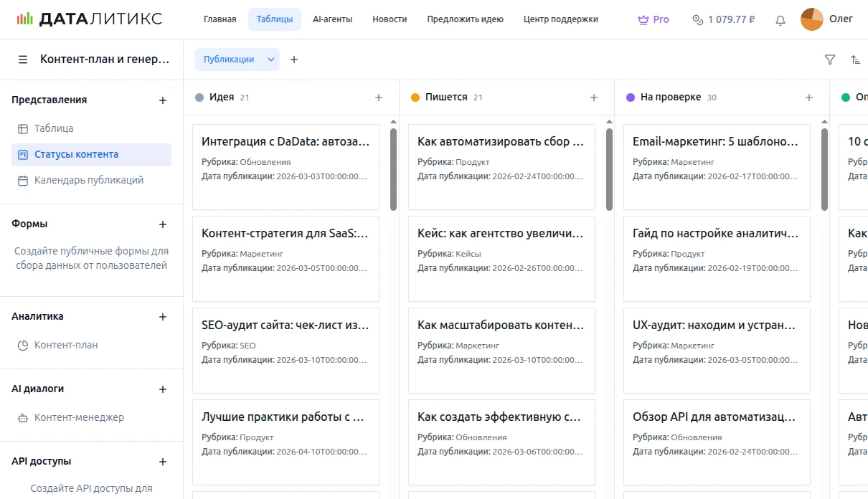
Task: Open Контент-менеджер AI dialog
Action: [79, 417]
